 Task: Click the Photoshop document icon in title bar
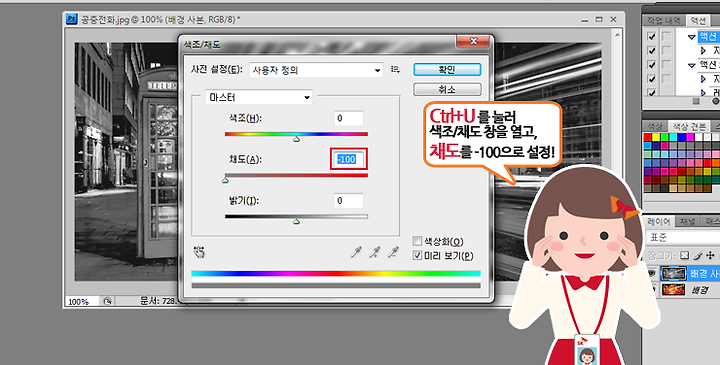(72, 19)
